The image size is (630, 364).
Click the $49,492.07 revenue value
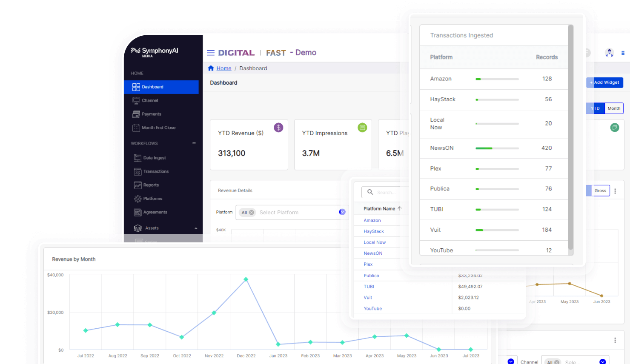pos(470,287)
